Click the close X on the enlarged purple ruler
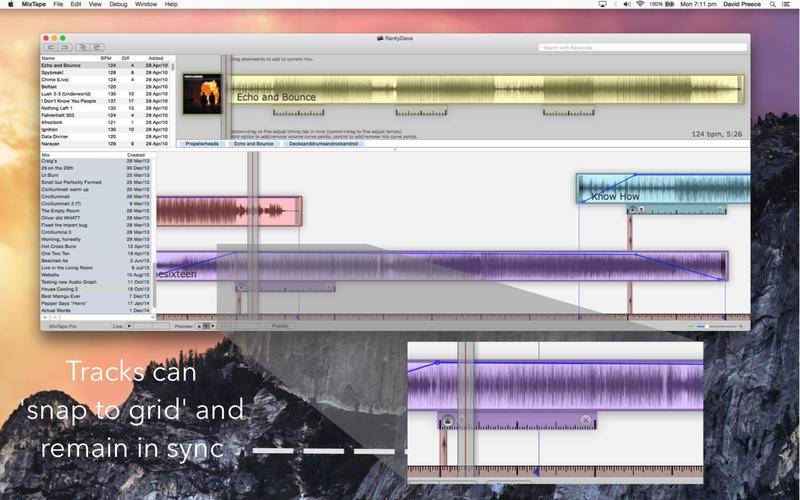Screen dimensions: 800x500 coord(586,420)
